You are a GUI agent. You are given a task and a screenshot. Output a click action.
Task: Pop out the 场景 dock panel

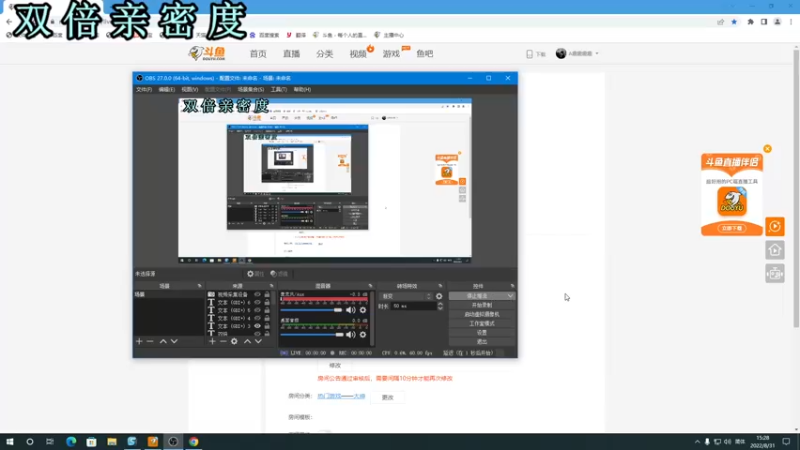pyautogui.click(x=199, y=286)
